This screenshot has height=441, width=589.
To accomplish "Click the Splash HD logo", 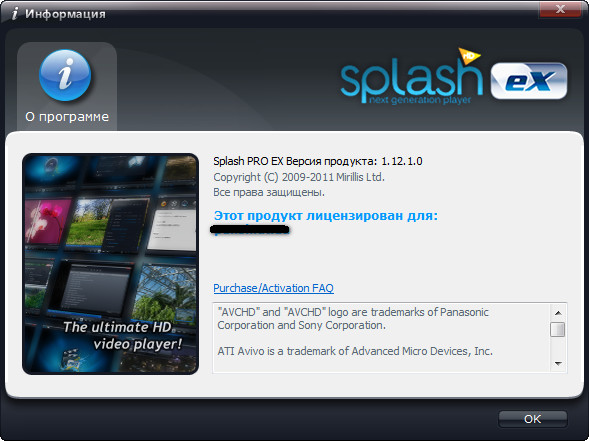I will 411,77.
